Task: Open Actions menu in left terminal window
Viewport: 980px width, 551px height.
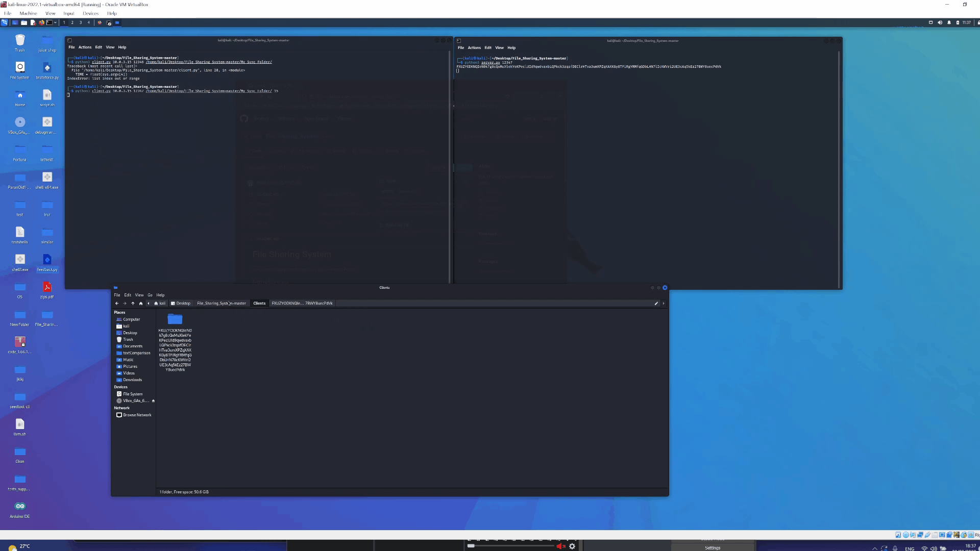Action: pyautogui.click(x=85, y=47)
